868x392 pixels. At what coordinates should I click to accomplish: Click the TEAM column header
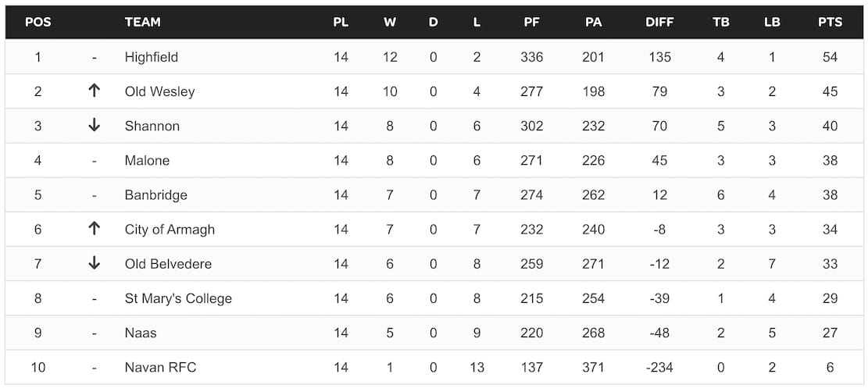tap(142, 22)
